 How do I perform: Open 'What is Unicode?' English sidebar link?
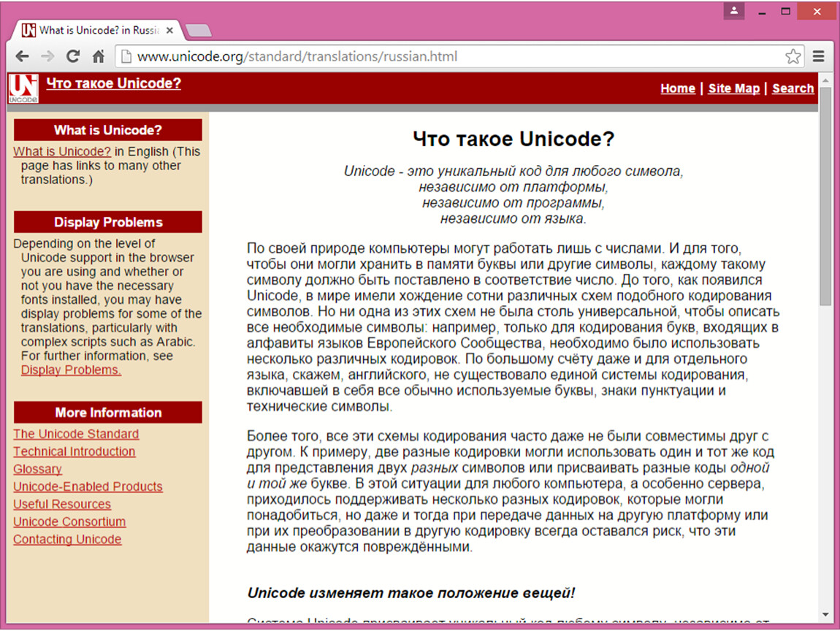[62, 152]
